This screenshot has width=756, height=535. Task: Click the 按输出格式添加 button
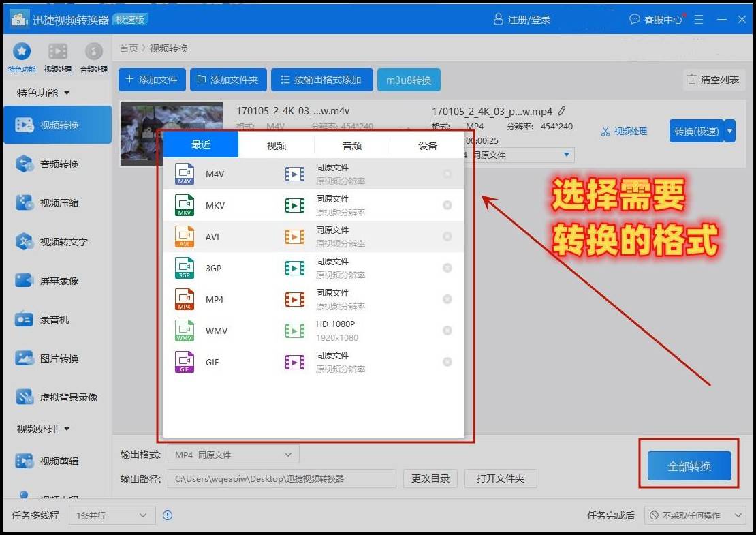322,80
